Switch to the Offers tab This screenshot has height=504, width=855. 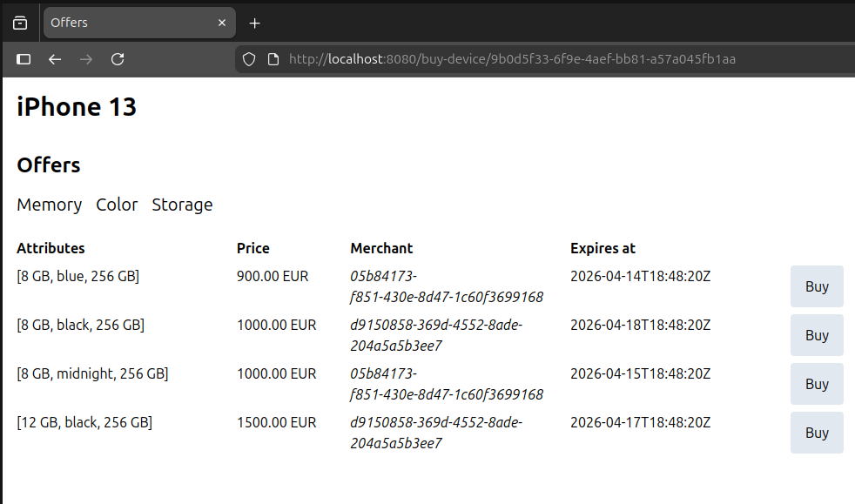click(131, 23)
